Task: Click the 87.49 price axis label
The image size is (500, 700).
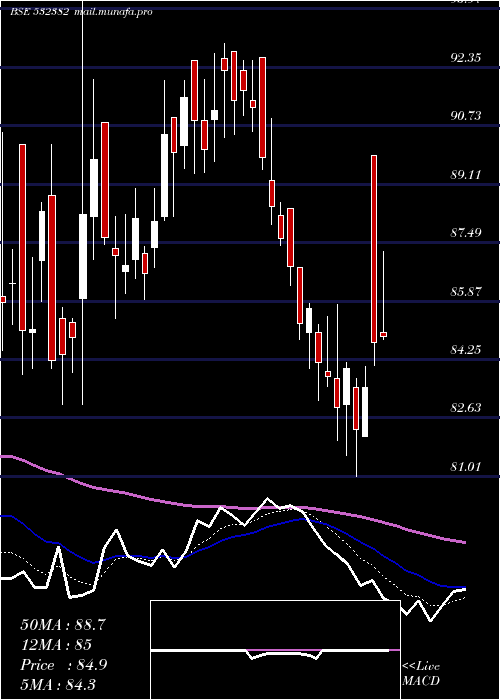Action: 466,233
